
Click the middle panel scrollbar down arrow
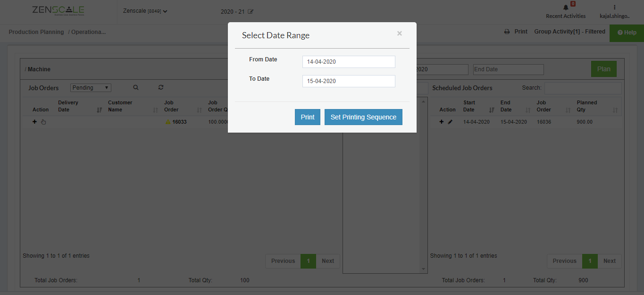point(423,269)
